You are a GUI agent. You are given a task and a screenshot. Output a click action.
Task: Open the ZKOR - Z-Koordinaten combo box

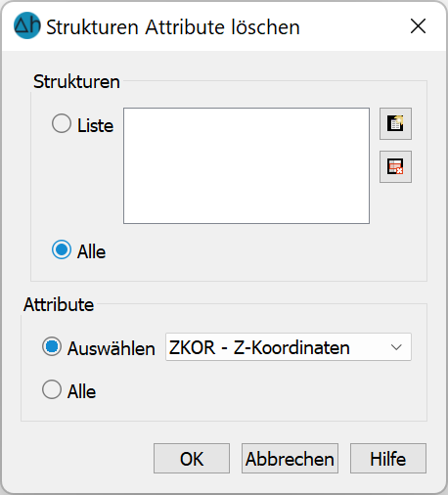(x=289, y=347)
